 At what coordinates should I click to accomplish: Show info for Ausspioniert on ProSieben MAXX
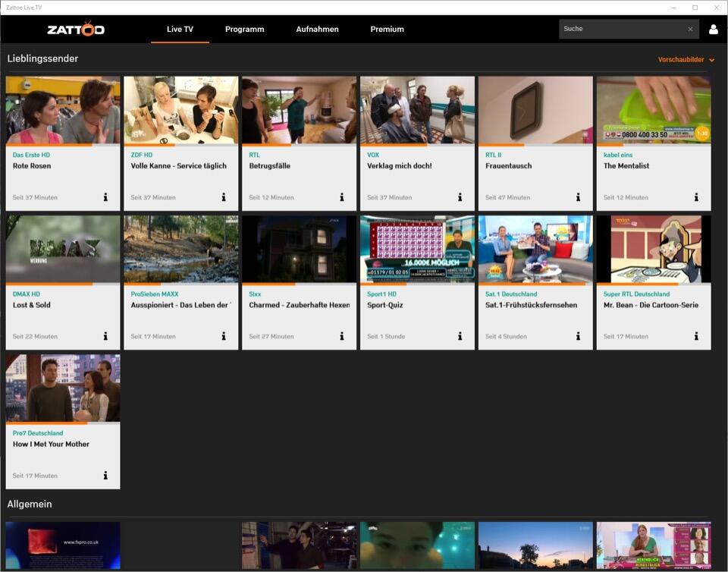[224, 336]
